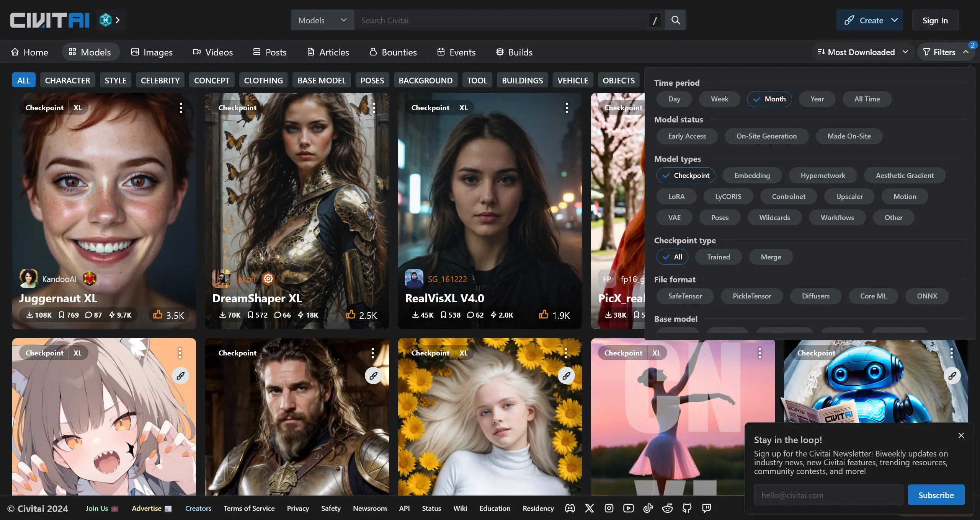Select the All Time period filter

[x=867, y=99]
